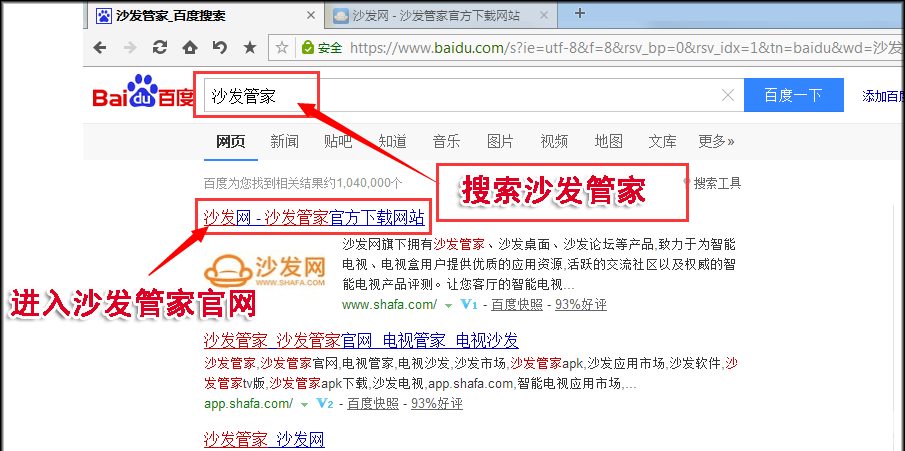Screen dimensions: 905x451
Task: Open the 地图 category
Action: [608, 141]
